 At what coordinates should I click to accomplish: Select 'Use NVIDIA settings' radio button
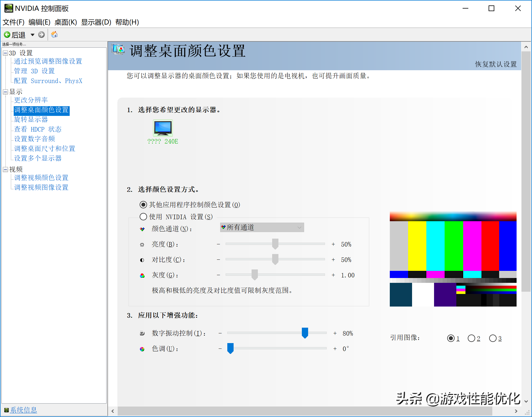143,217
